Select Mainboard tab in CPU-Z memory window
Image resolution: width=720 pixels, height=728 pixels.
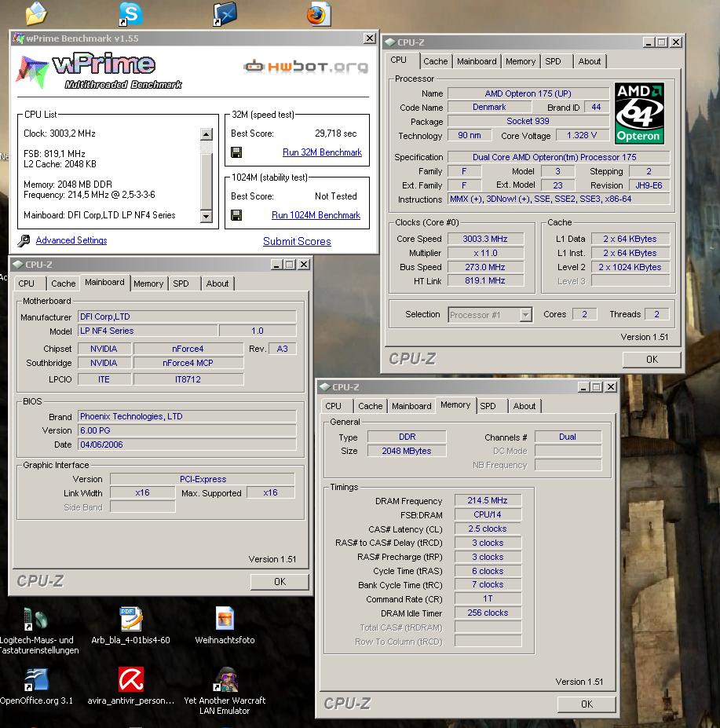pyautogui.click(x=411, y=406)
